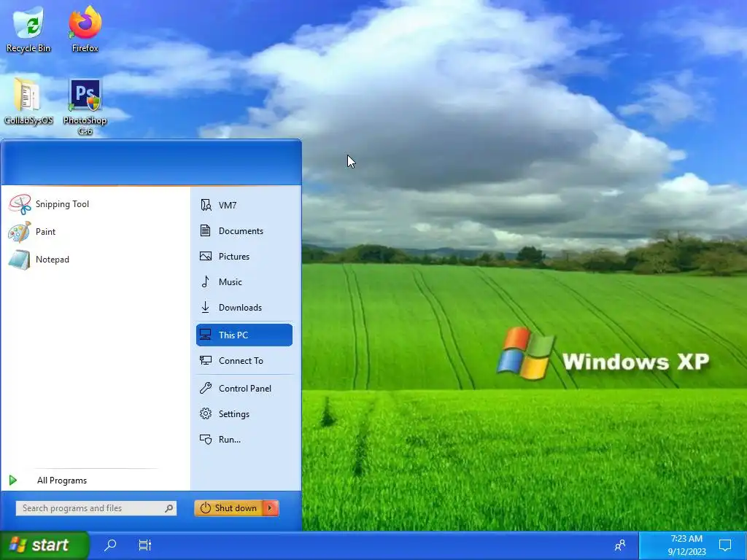Viewport: 747px width, 560px height.
Task: Open the Recycle Bin desktop icon
Action: coord(28,28)
